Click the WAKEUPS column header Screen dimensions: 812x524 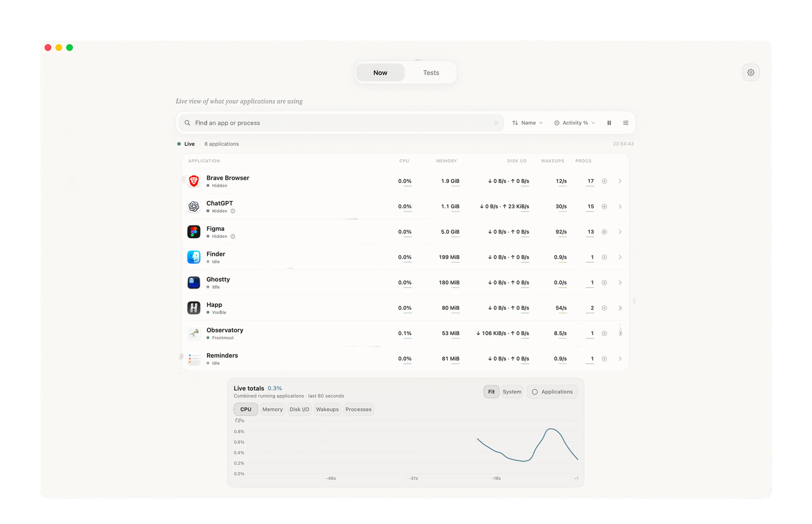point(552,161)
